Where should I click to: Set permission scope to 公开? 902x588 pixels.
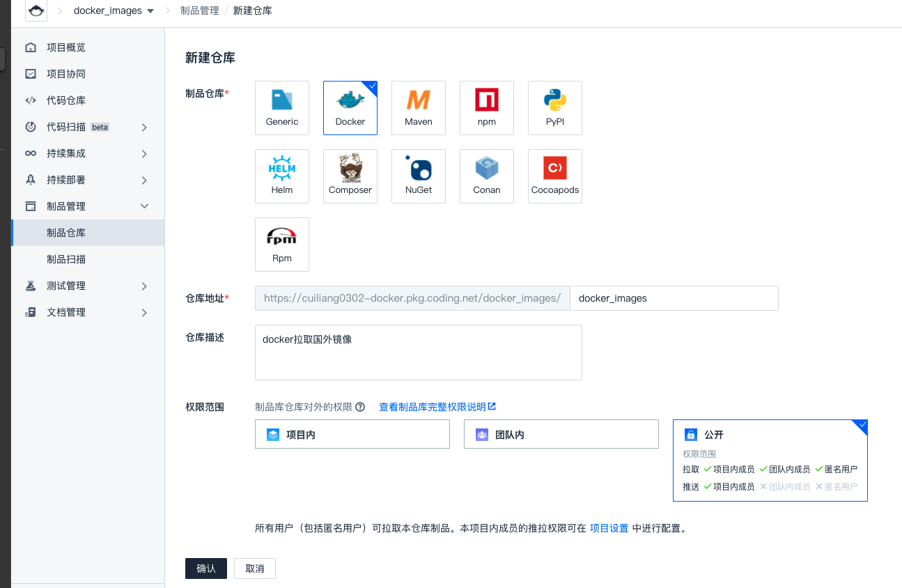pyautogui.click(x=770, y=461)
